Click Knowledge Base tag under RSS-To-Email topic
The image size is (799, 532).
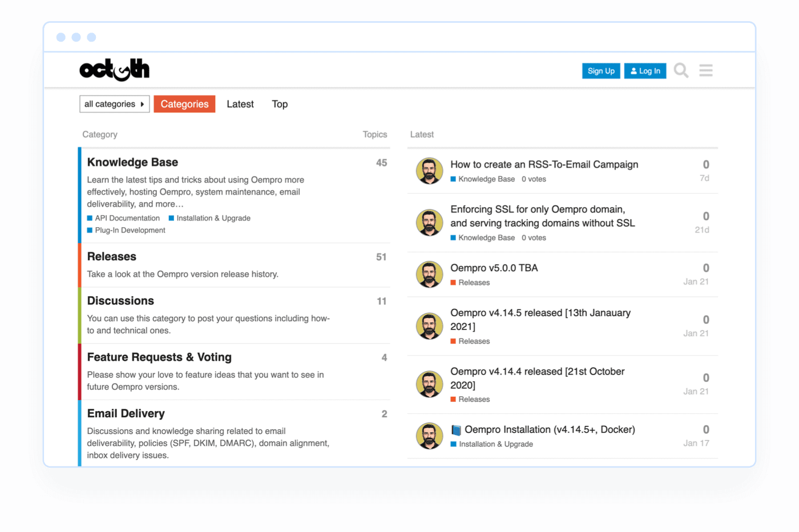(483, 179)
